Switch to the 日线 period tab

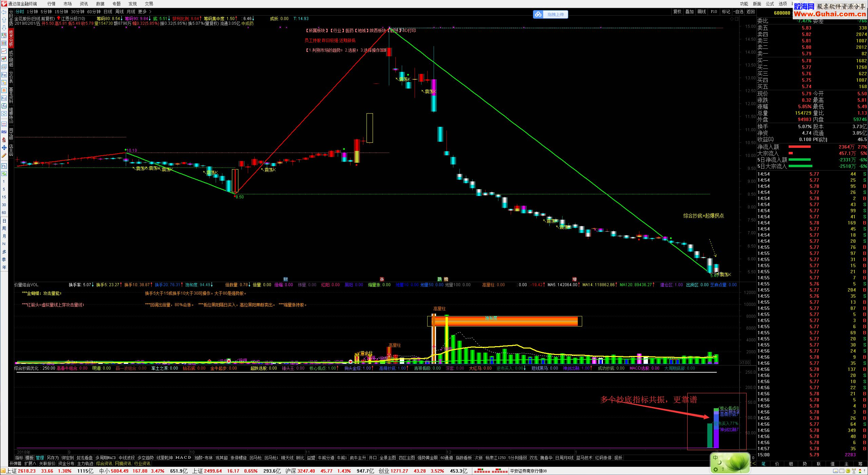coord(108,12)
